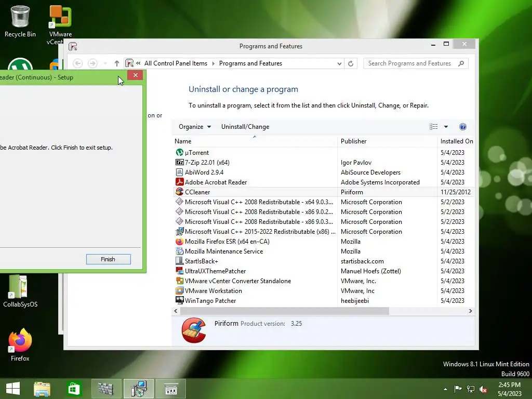532x399 pixels.
Task: Sort by the Installed On column header
Action: 456,141
